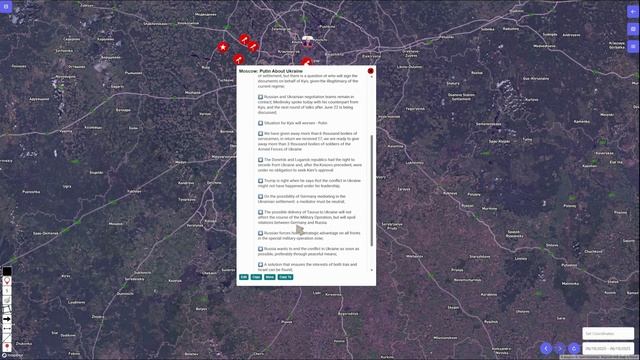Focus the Set Coordinates input field
Screen dimensions: 640x360
(x=608, y=333)
